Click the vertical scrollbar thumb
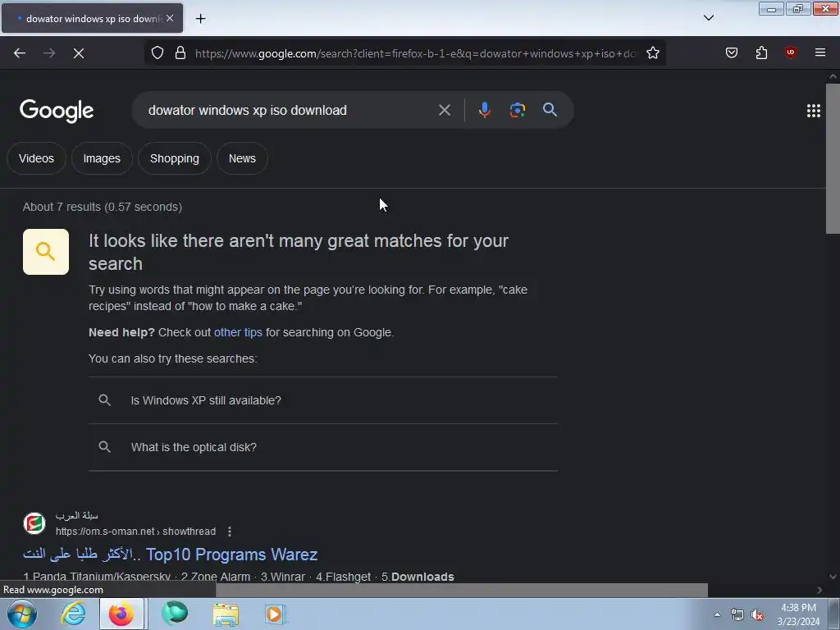The width and height of the screenshot is (840, 630). [x=833, y=158]
